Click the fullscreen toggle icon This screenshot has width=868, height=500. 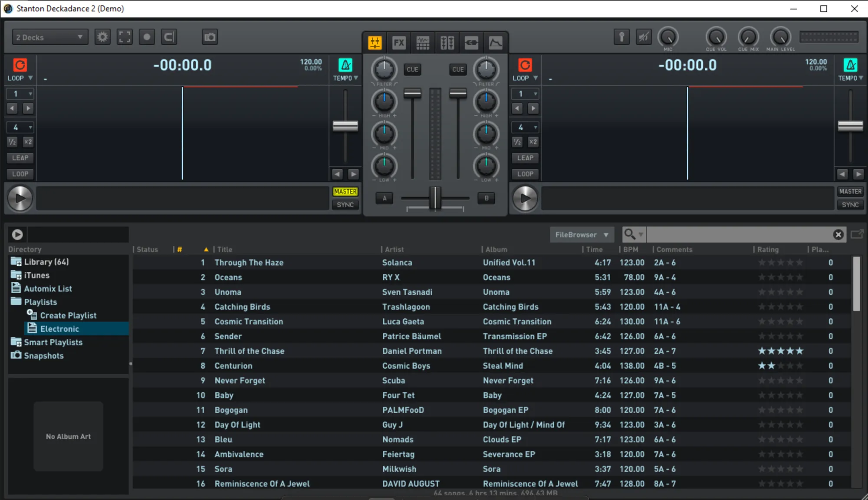click(125, 37)
